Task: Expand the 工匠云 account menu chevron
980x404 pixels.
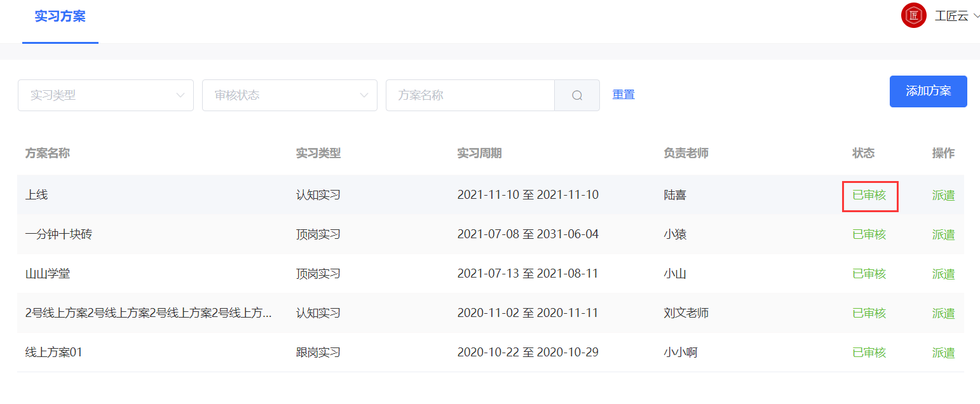Action: 975,16
